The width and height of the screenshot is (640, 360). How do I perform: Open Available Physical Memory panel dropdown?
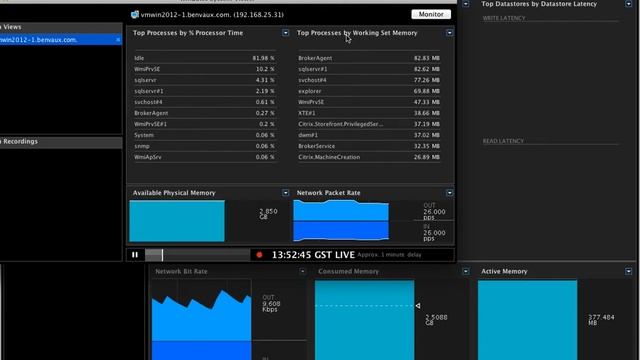(285, 193)
